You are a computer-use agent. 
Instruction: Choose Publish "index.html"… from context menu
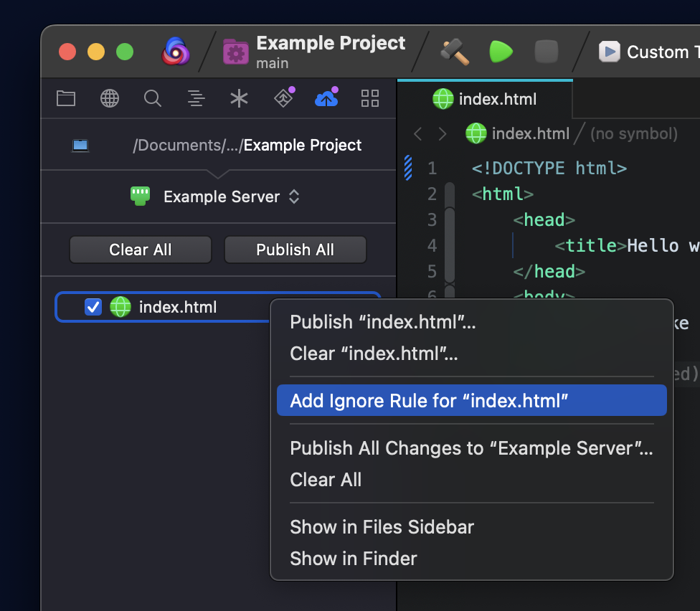[472, 322]
